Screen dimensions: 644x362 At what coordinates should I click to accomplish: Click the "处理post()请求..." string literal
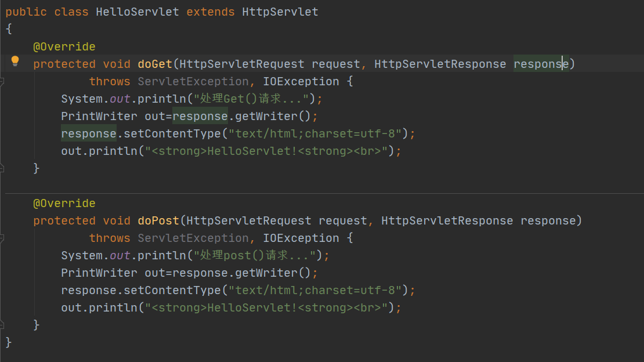[x=255, y=256]
